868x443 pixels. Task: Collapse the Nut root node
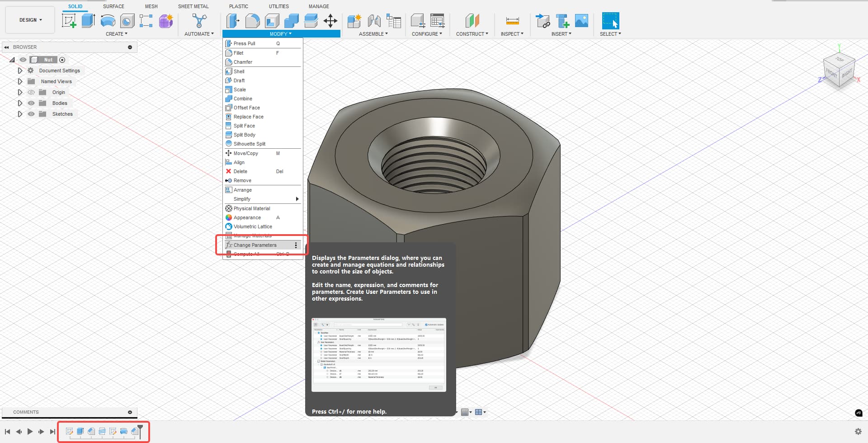(12, 60)
